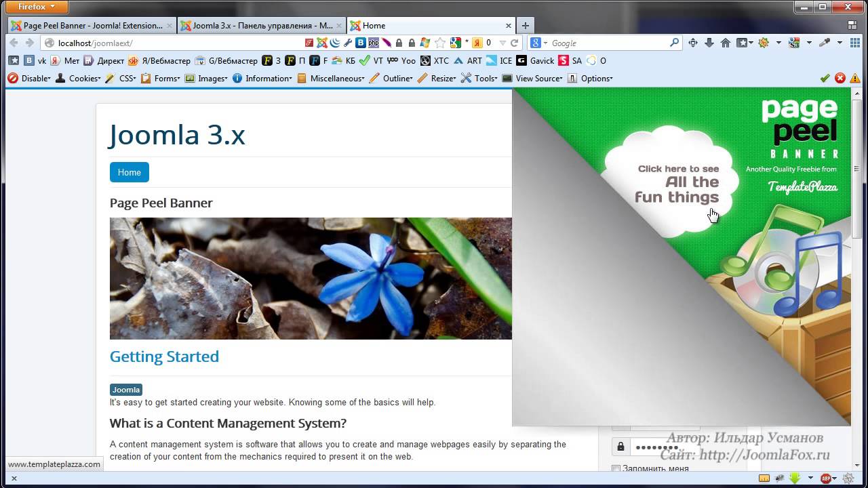This screenshot has height=488, width=868.
Task: Click the green checkmark validation icon
Action: tap(825, 78)
